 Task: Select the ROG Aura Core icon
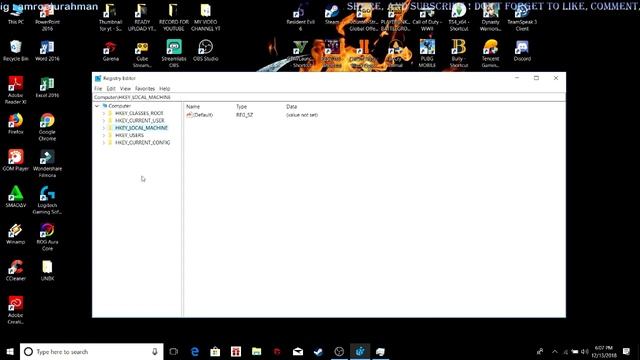point(47,237)
